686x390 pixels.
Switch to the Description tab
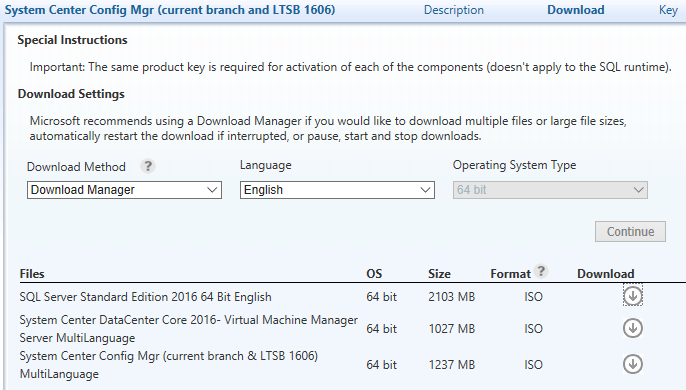[x=454, y=10]
